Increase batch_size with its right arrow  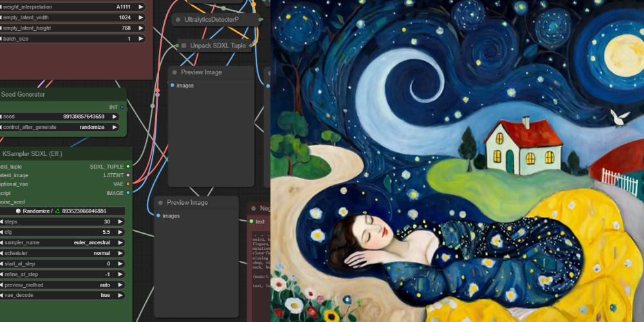tap(141, 39)
